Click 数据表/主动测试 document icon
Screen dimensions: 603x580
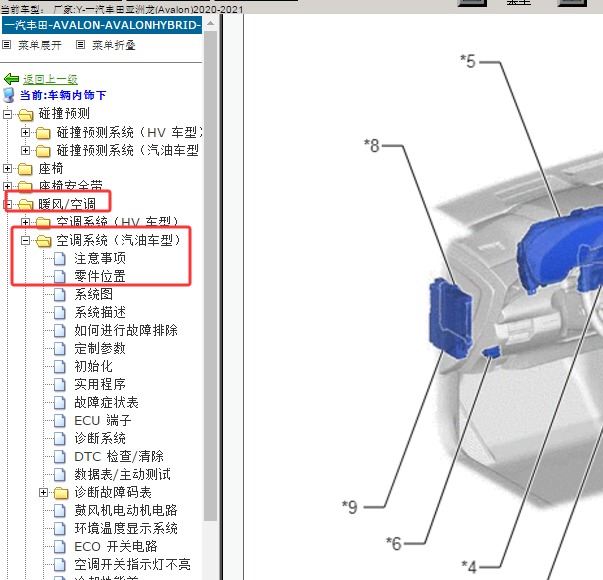click(x=60, y=475)
